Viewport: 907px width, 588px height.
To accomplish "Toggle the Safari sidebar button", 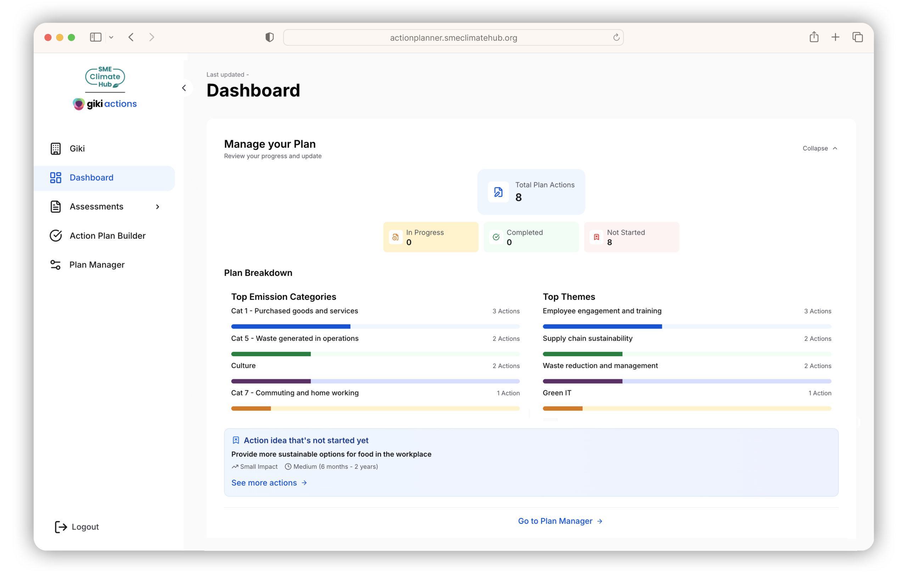I will 95,37.
